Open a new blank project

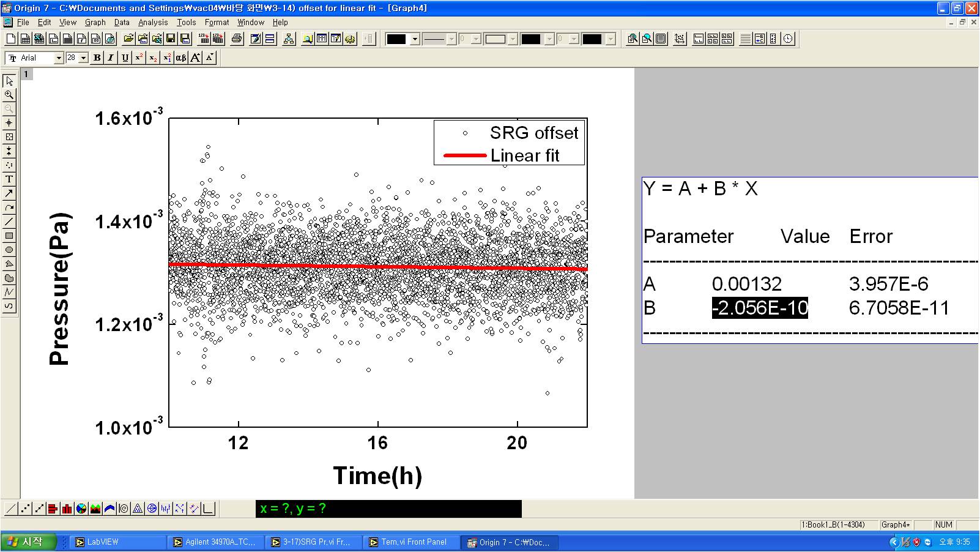(x=11, y=39)
